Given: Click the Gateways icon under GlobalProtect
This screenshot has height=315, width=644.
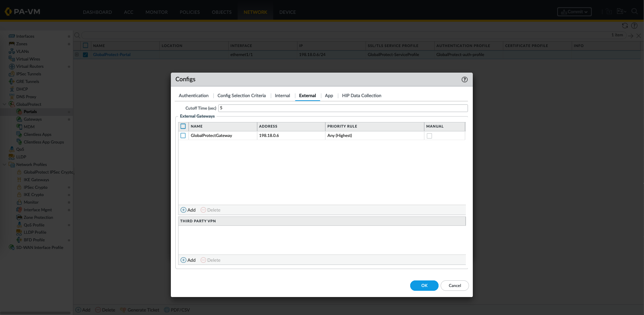Looking at the screenshot, I should [19, 119].
